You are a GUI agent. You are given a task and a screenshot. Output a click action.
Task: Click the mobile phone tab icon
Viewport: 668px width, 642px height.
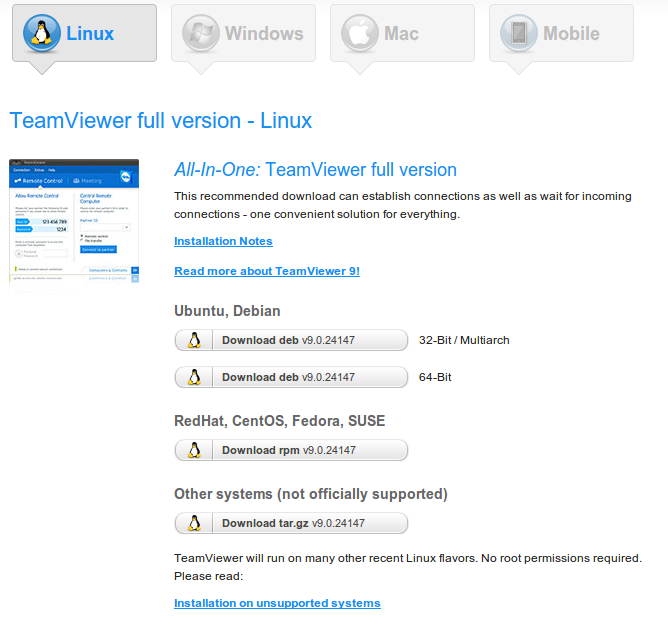pos(518,33)
